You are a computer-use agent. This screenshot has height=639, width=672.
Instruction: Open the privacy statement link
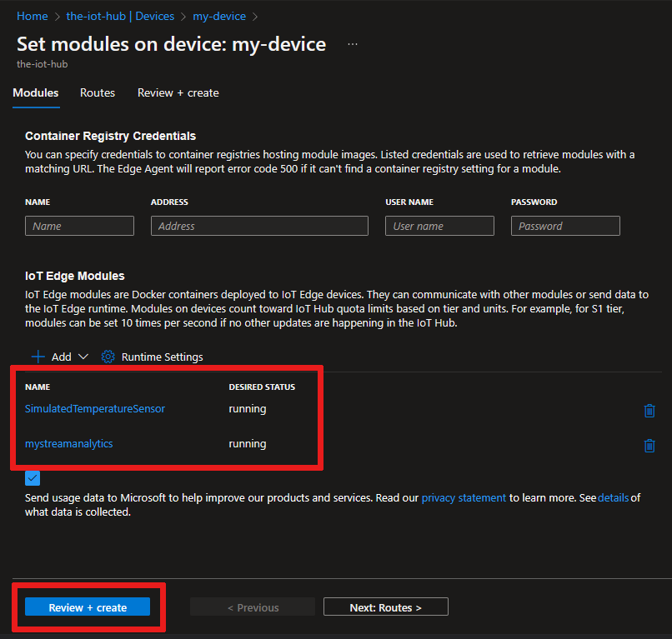coord(464,497)
